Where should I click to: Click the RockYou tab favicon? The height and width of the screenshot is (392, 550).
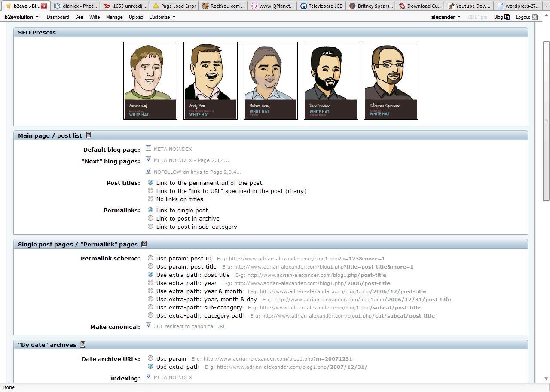coord(205,6)
